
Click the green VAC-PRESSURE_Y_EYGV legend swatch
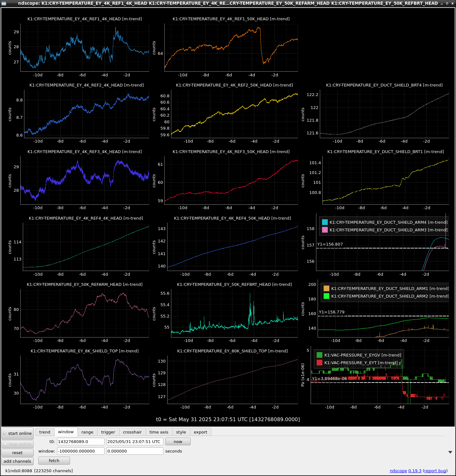320,355
